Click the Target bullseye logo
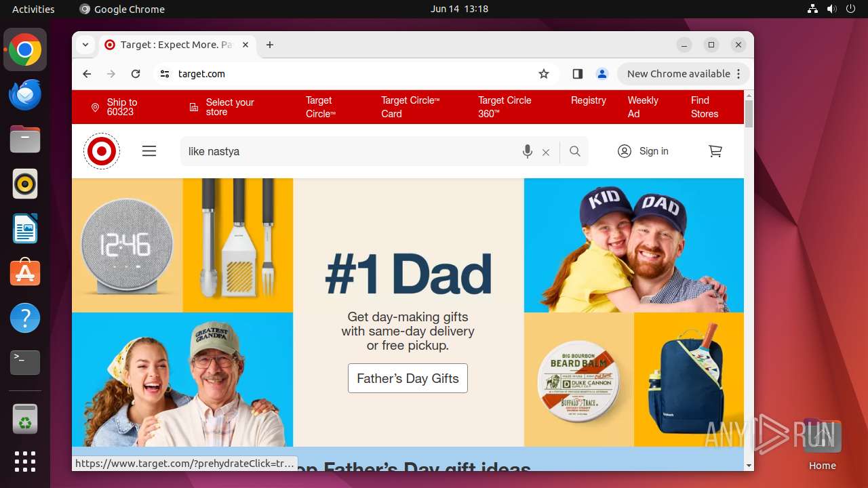This screenshot has height=488, width=868. (102, 151)
